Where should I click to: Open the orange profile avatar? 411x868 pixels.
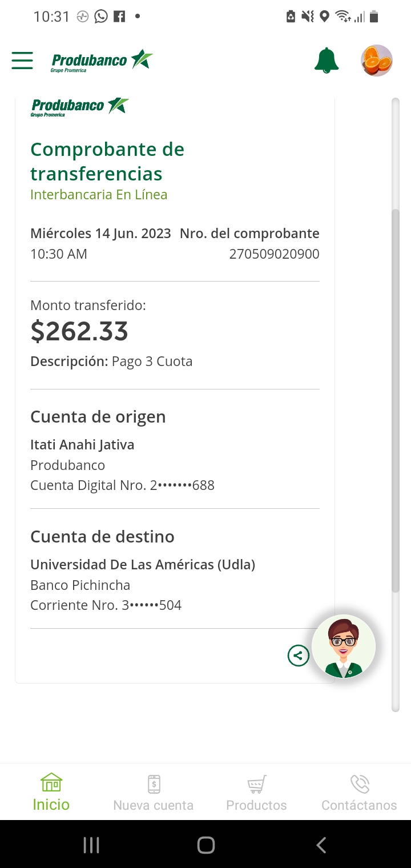click(377, 61)
